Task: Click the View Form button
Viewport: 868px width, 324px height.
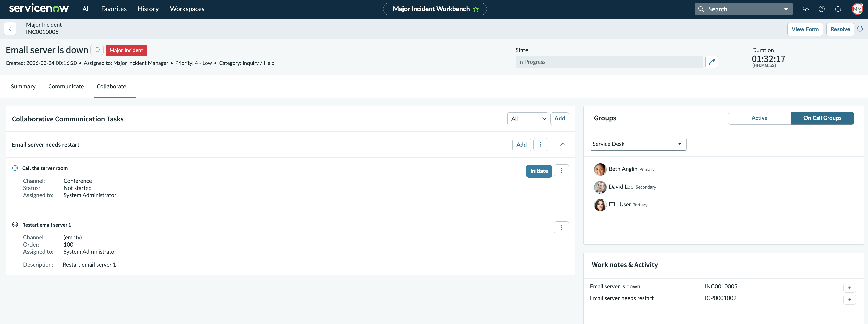Action: point(805,29)
